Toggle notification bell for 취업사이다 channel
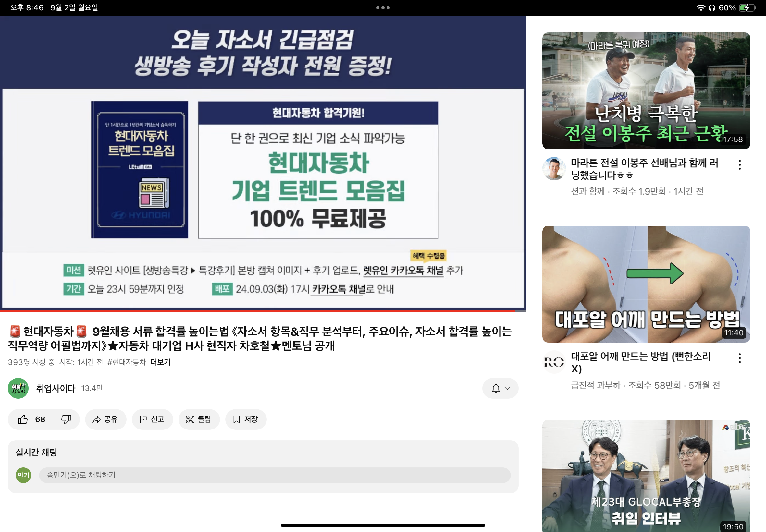 496,388
